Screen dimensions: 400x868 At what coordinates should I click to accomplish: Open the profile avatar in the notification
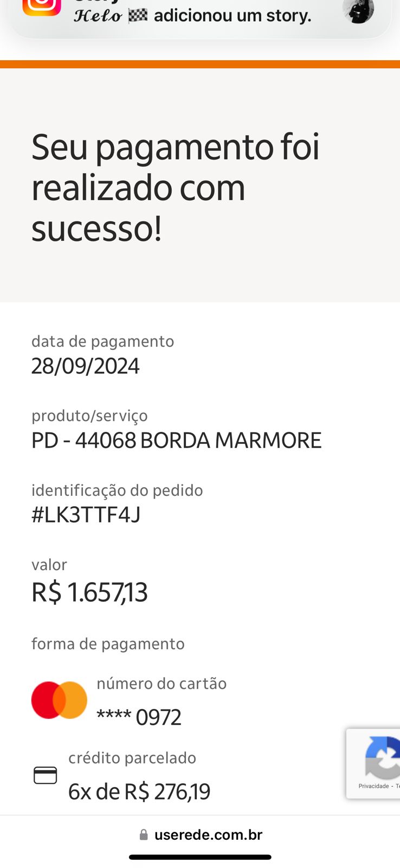(358, 10)
